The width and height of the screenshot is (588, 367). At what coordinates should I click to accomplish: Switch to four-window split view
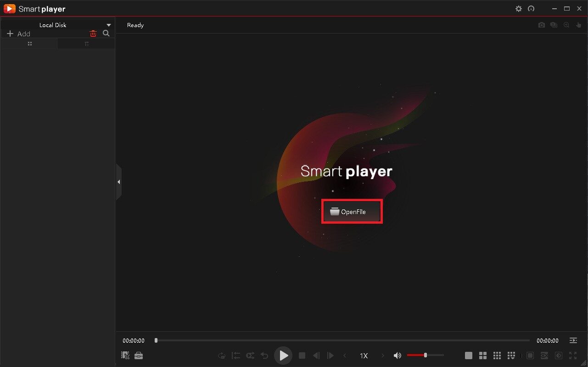(483, 356)
